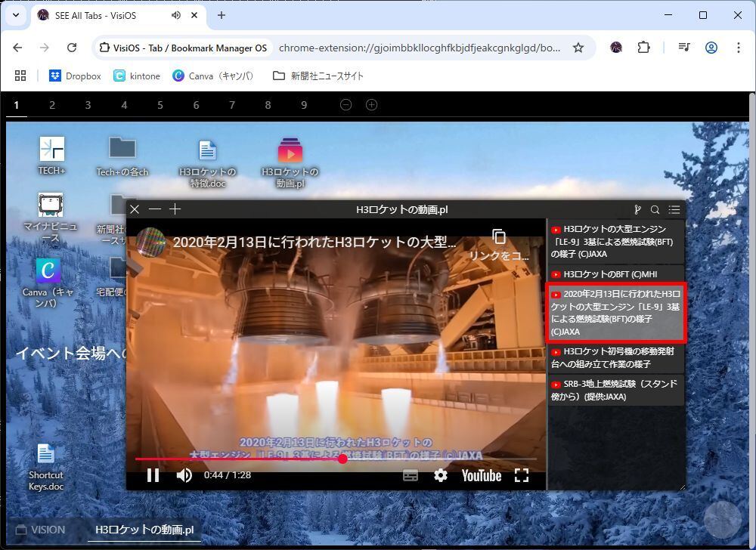Switch to desktop 7
Image resolution: width=756 pixels, height=550 pixels.
tap(232, 105)
